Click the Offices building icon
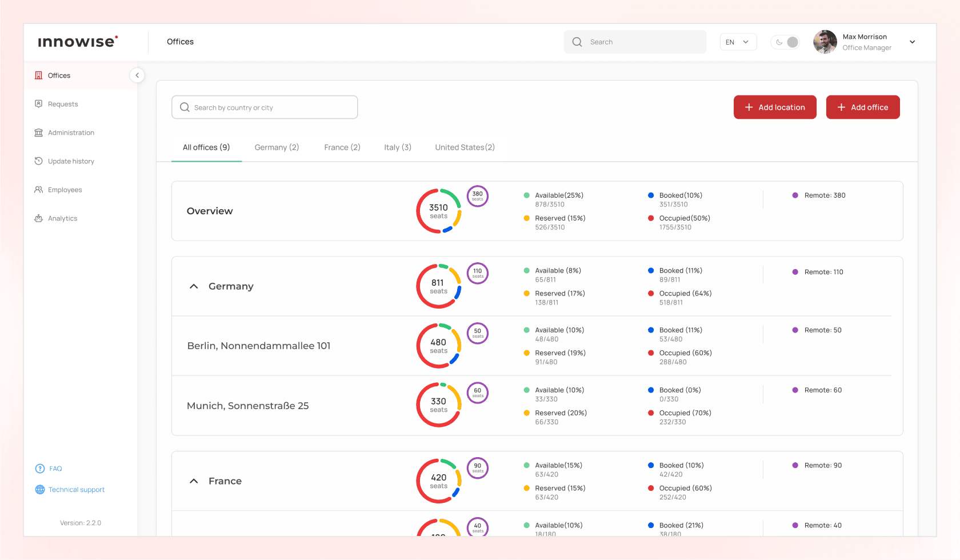This screenshot has width=960, height=560. (x=39, y=75)
